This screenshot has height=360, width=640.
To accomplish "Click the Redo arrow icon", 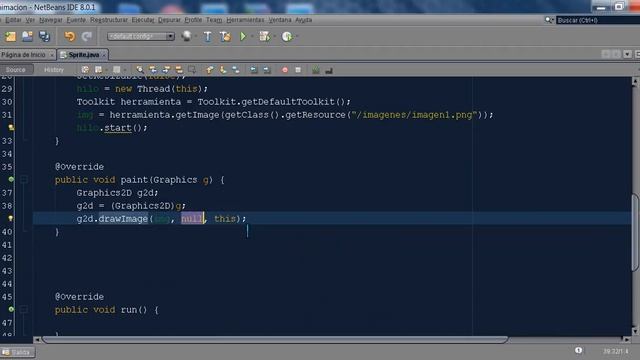I will point(87,37).
